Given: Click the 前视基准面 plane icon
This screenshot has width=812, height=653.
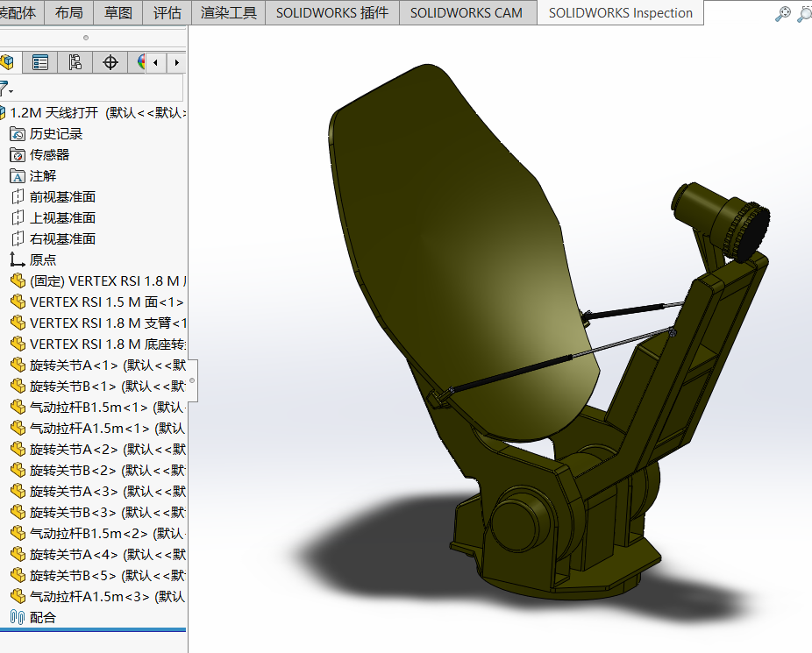Looking at the screenshot, I should pos(18,197).
